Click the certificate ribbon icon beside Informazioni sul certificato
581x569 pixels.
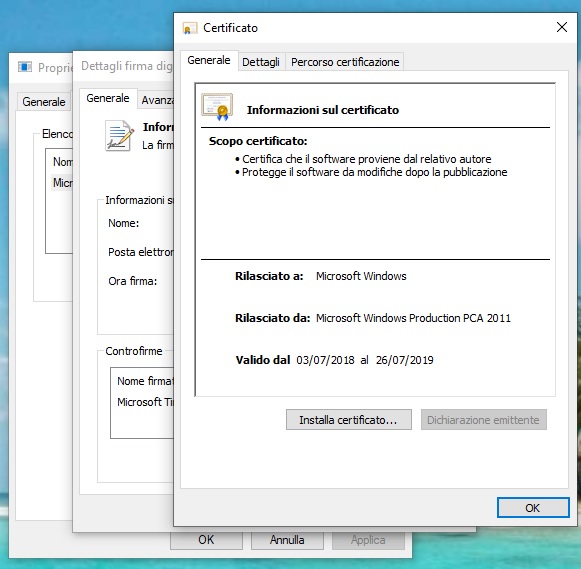tap(217, 107)
